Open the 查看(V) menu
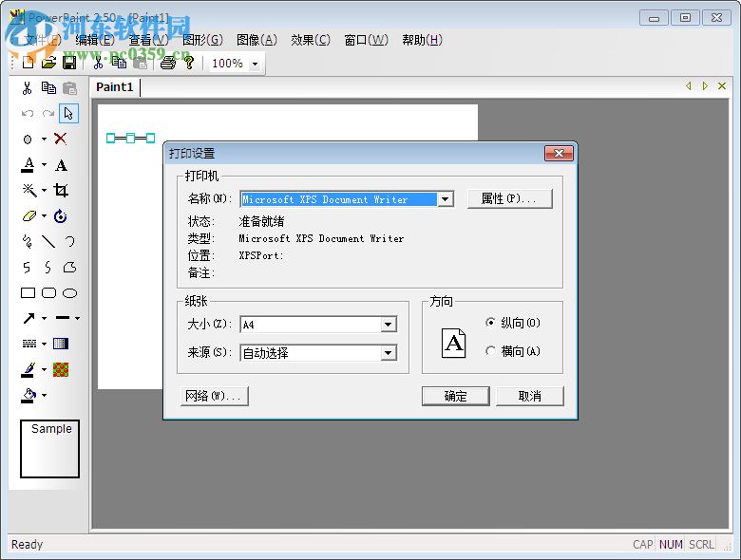 tap(148, 40)
